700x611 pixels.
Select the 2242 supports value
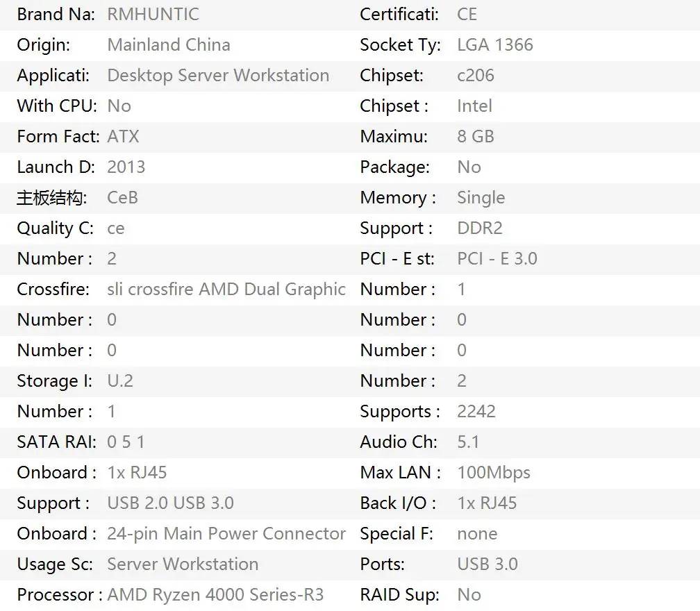[476, 412]
